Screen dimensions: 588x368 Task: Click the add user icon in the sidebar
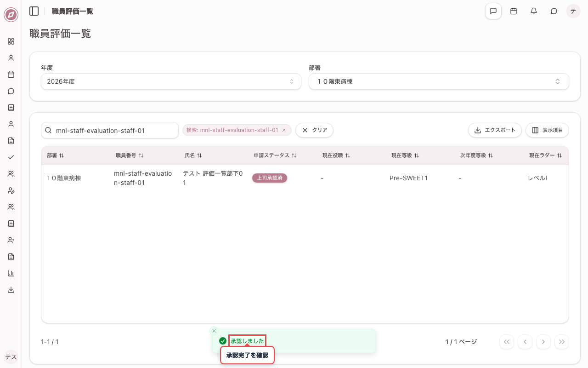point(11,240)
